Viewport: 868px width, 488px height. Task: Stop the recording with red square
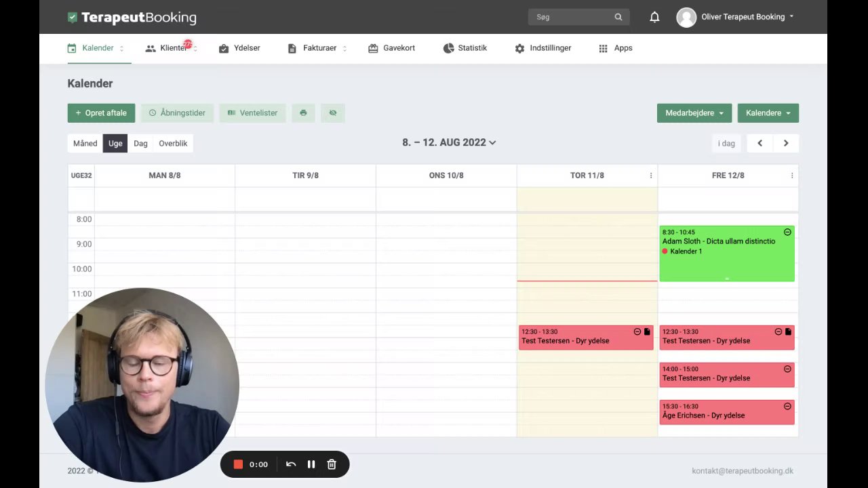[238, 464]
